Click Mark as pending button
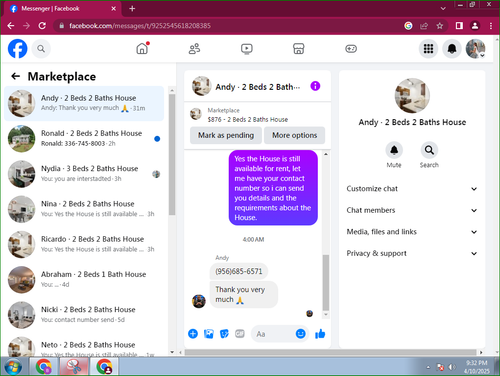 point(226,135)
